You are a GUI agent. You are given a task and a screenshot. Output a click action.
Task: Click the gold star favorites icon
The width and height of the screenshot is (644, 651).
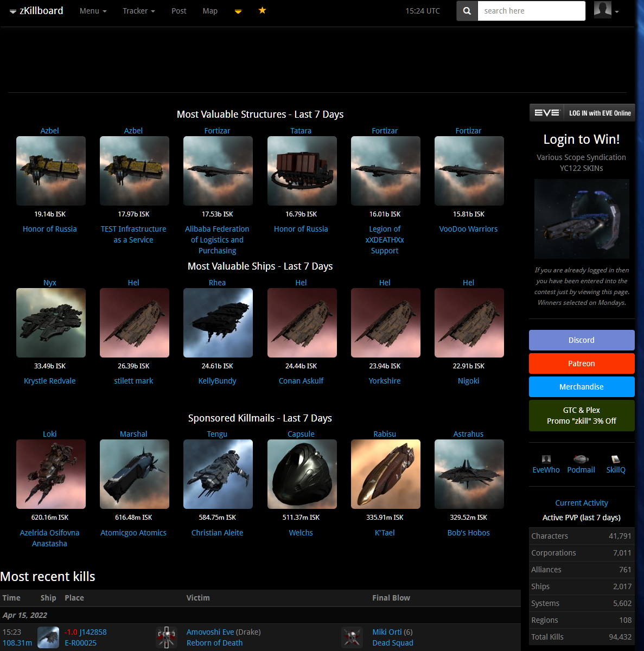[263, 10]
